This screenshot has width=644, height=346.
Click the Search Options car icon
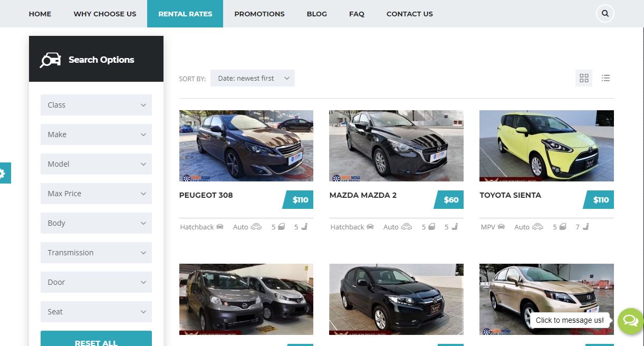tap(51, 60)
